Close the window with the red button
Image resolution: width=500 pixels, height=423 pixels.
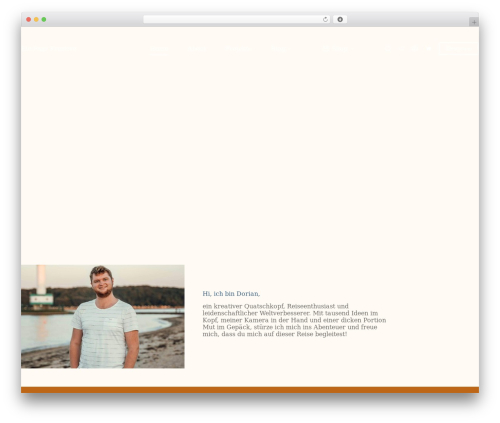coord(29,20)
